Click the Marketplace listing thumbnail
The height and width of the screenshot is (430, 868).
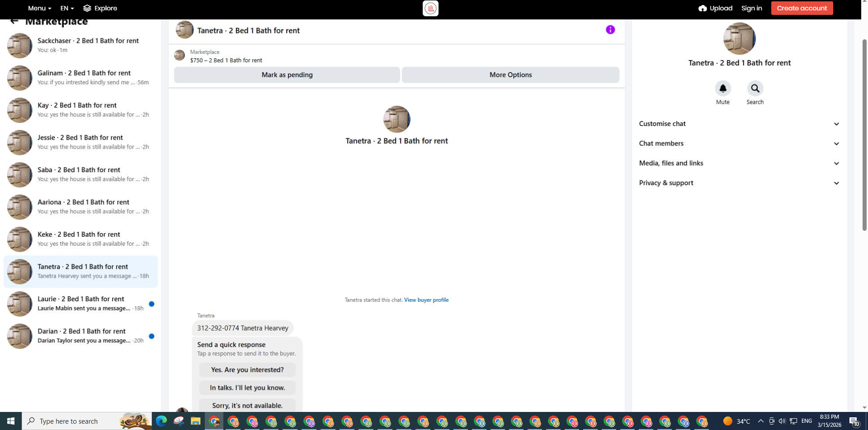[179, 55]
